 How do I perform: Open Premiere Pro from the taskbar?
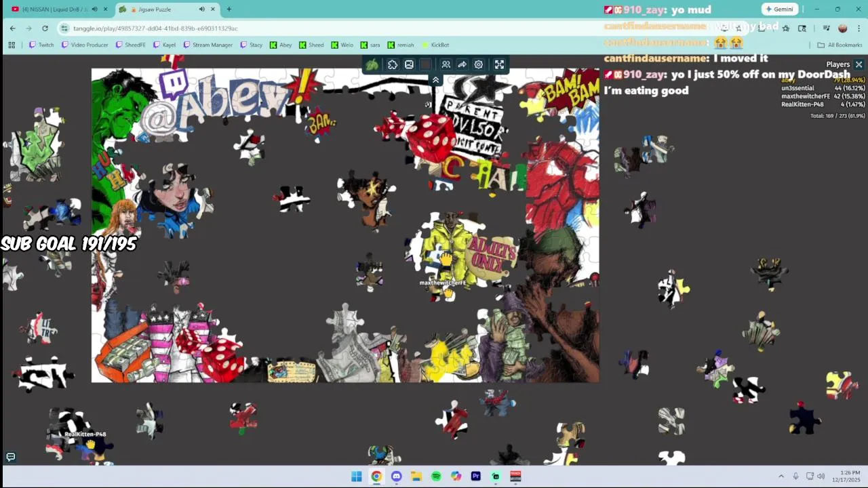point(476,476)
